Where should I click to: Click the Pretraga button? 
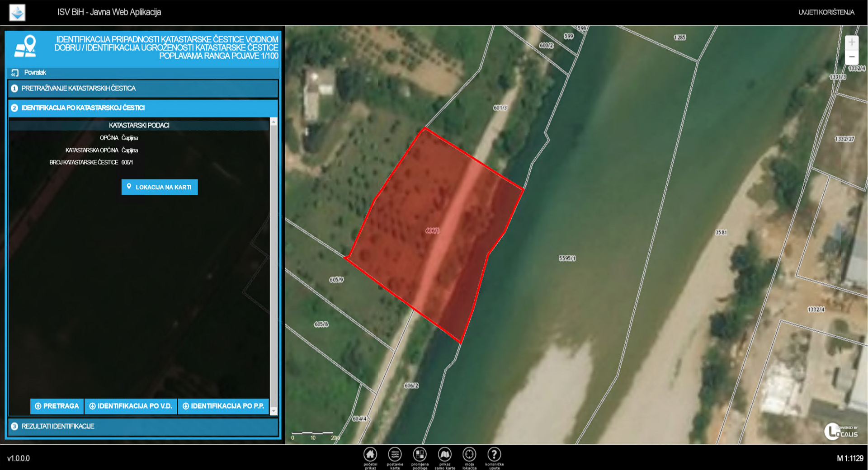(57, 406)
